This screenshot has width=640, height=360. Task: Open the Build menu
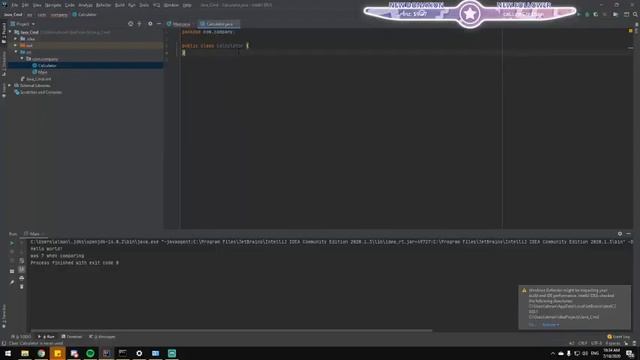pos(120,5)
